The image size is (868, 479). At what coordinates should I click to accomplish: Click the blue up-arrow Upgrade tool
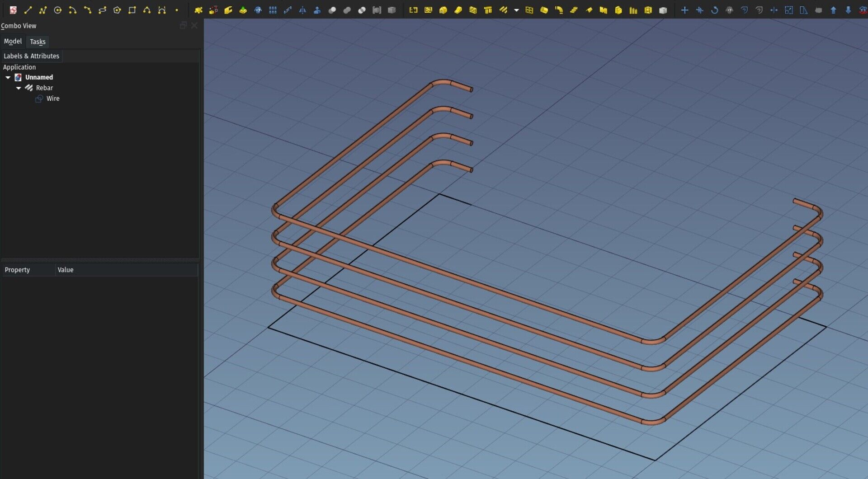tap(834, 10)
